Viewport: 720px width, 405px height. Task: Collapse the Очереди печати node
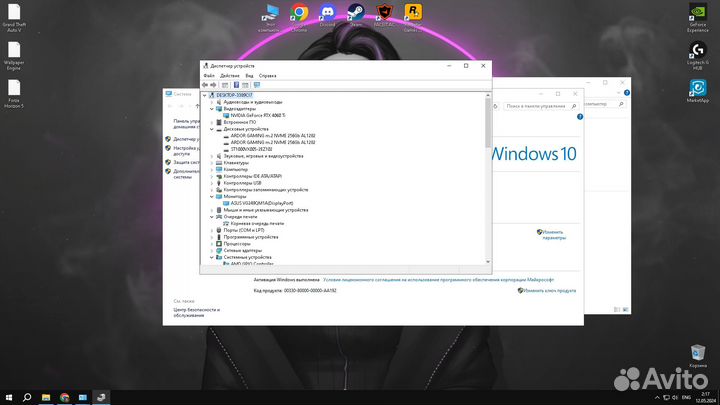(212, 217)
